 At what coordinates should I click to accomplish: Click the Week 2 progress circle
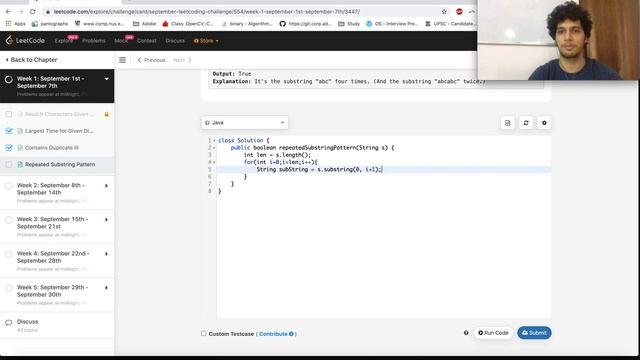pyautogui.click(x=9, y=186)
